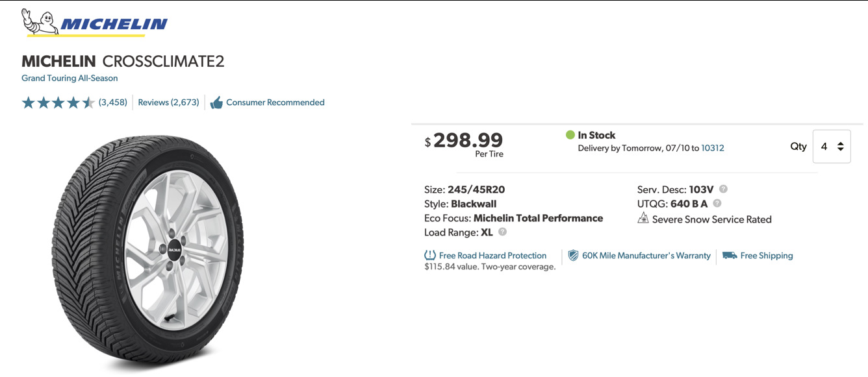Open help icon next to UTQG rating
Viewport: 868px width, 377px height.
(717, 204)
